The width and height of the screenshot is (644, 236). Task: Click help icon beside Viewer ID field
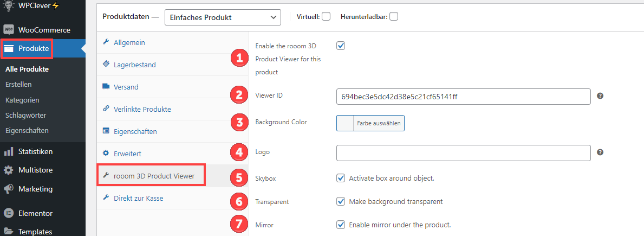click(600, 96)
